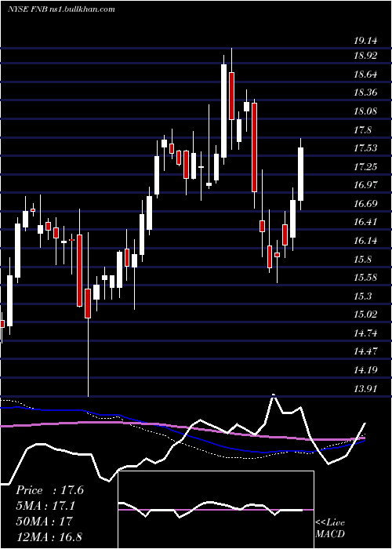Click the 16.97 price axis label

click(365, 185)
